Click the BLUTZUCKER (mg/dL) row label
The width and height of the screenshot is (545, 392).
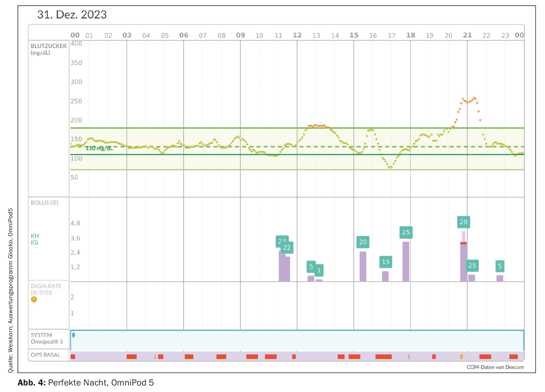pyautogui.click(x=48, y=49)
